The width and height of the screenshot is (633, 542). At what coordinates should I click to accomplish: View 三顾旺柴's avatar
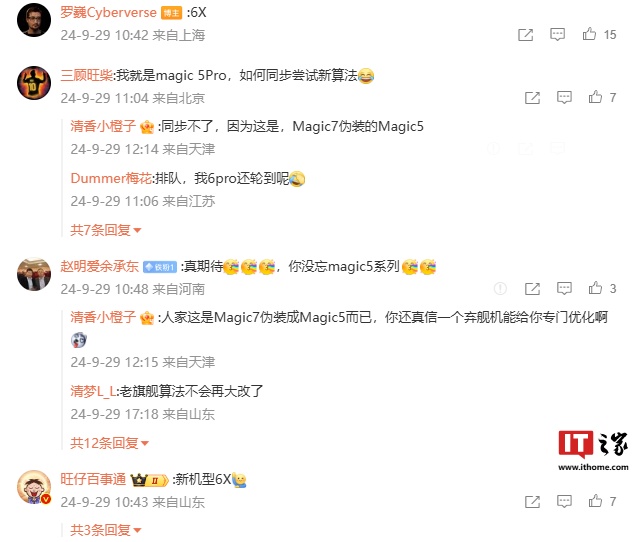tap(34, 83)
